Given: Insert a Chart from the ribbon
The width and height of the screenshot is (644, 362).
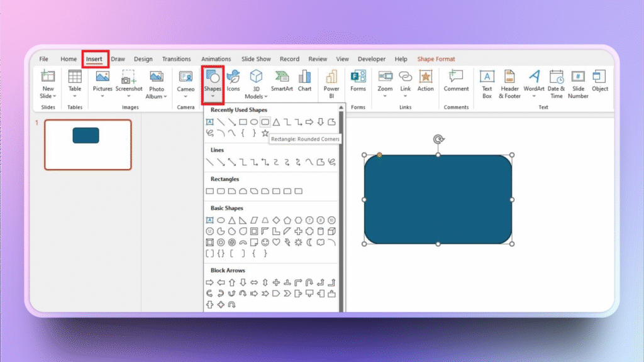Looking at the screenshot, I should (304, 77).
